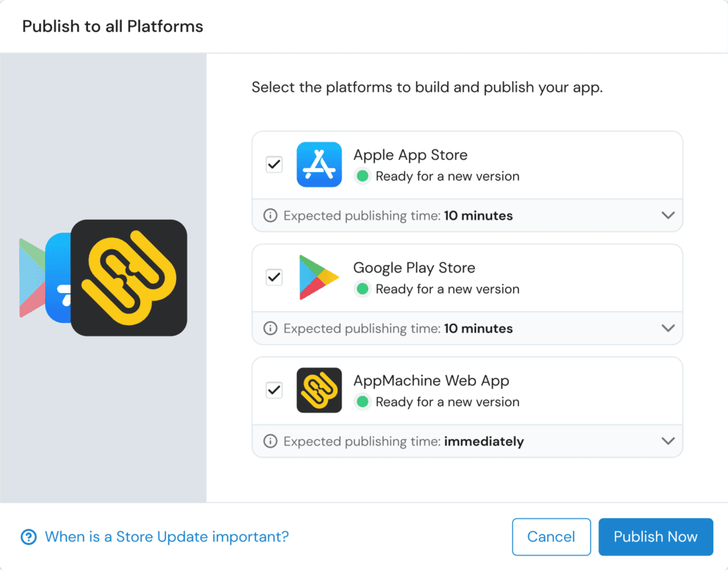The image size is (728, 570).
Task: Expand Apple App Store publishing details
Action: (667, 215)
